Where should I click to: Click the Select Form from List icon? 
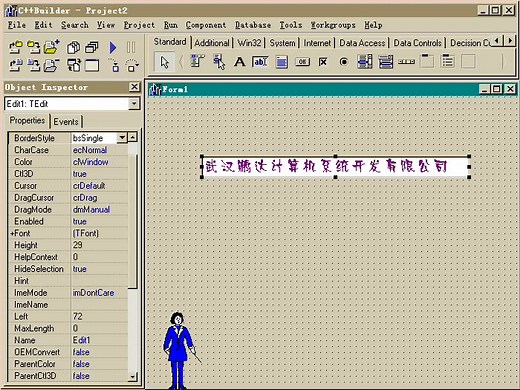[92, 48]
